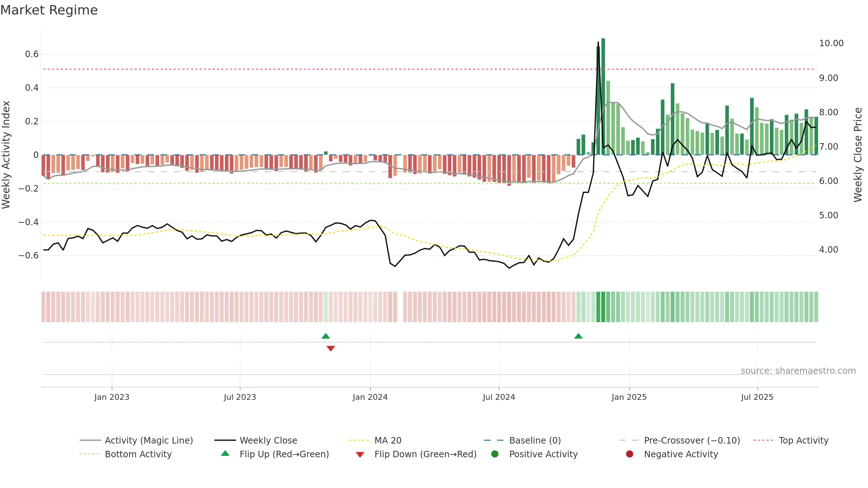Click the 4.00 price axis tick
Screen dimensions: 868x488
click(x=829, y=250)
